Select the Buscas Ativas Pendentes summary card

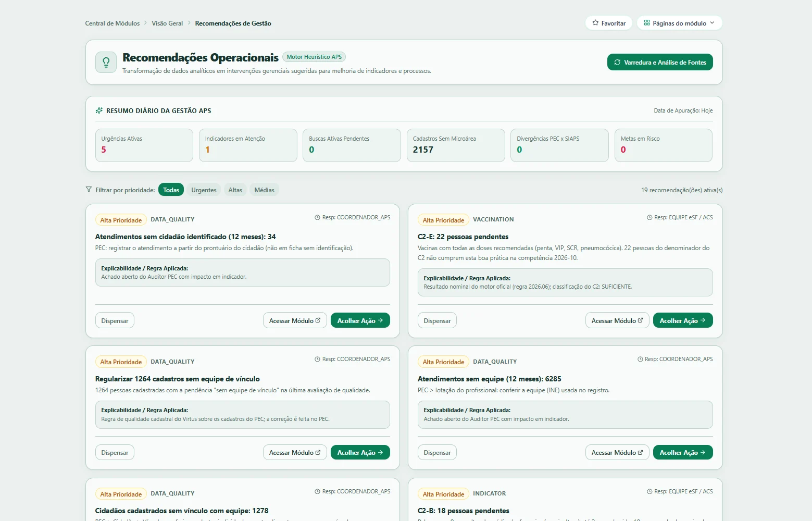[x=352, y=145]
